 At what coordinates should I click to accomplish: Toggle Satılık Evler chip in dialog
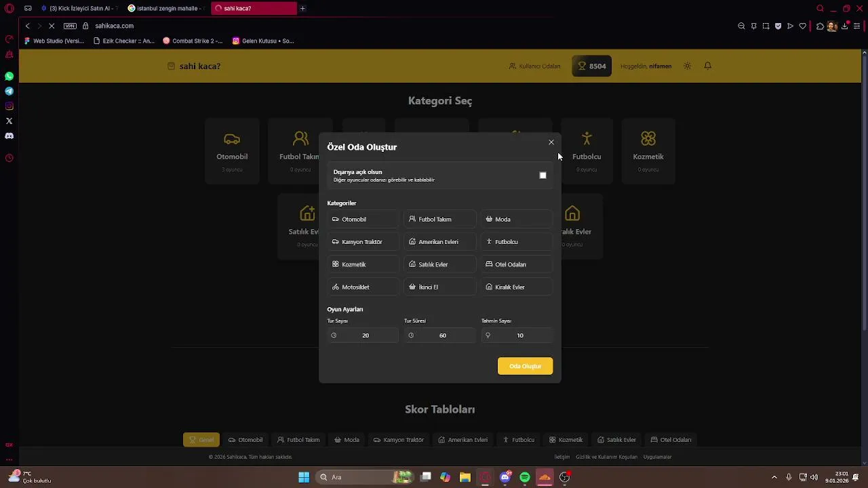(439, 264)
